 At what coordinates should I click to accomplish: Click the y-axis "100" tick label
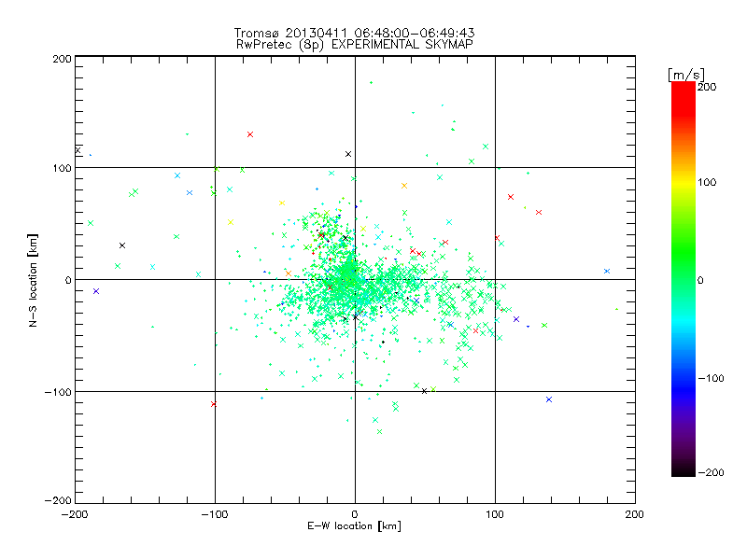click(62, 168)
